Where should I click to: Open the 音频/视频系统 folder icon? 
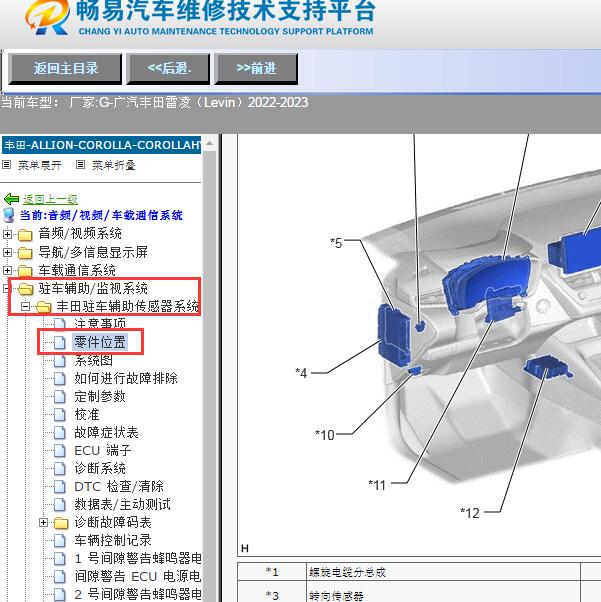(25, 234)
